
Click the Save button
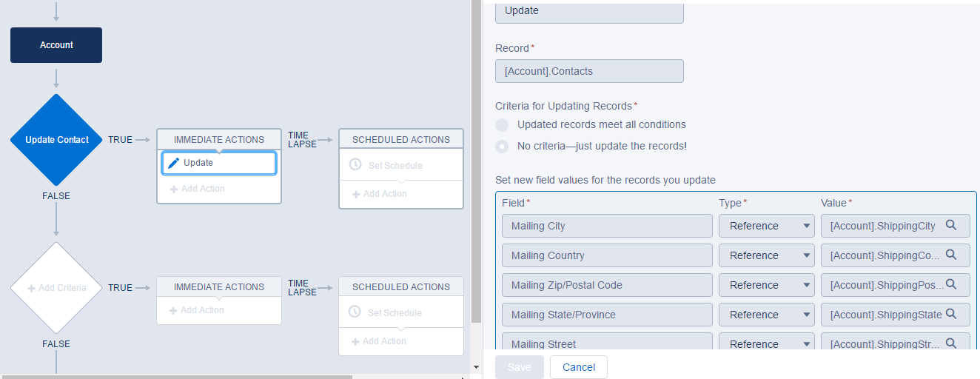coord(519,367)
